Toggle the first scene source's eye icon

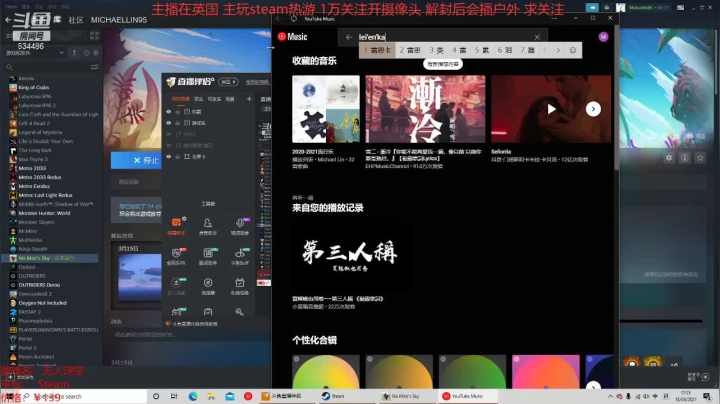[x=169, y=112]
